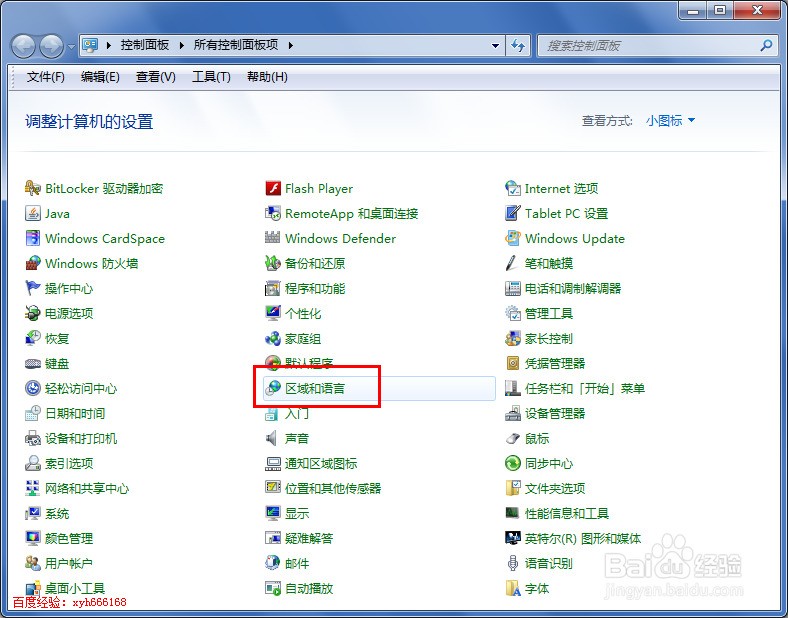Click the address bar refresh button

click(518, 46)
